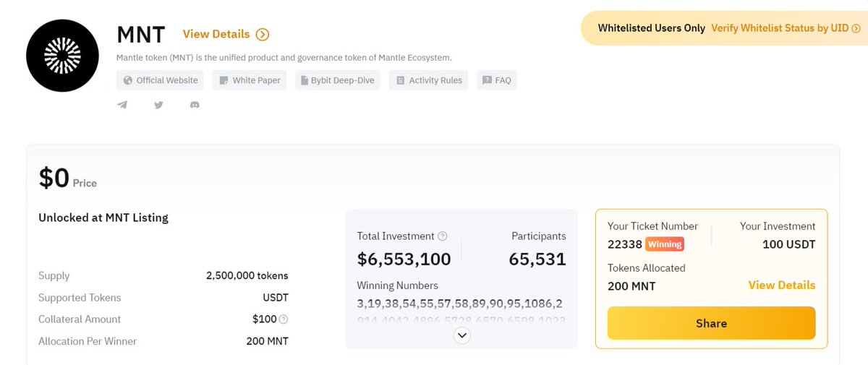Click the Winning badge next to ticket 22338
This screenshot has height=365, width=868.
(x=665, y=244)
